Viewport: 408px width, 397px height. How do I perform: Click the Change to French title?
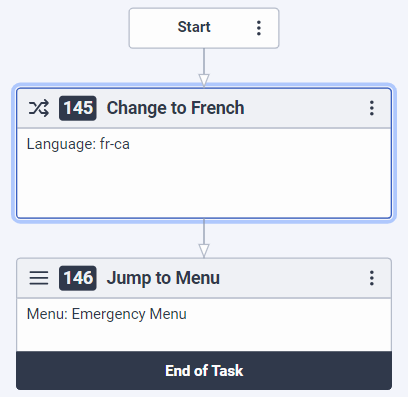(175, 108)
